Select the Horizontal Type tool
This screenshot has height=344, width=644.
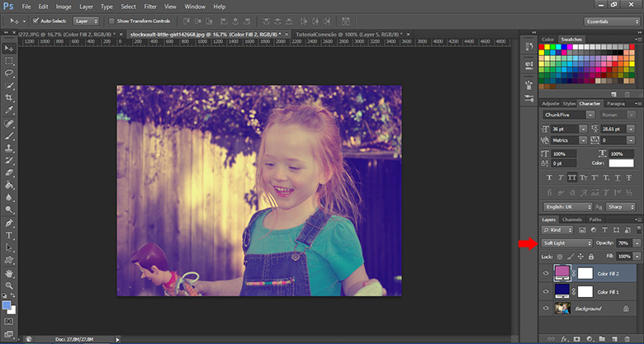coord(9,235)
